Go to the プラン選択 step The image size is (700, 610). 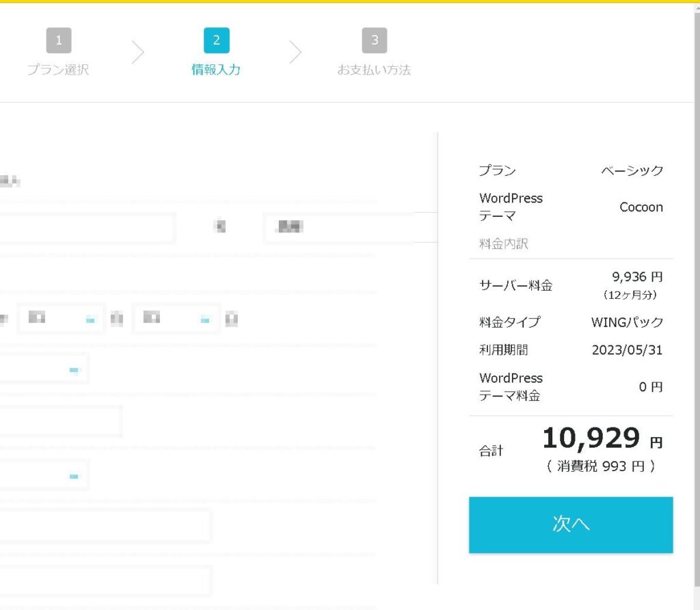[x=58, y=70]
